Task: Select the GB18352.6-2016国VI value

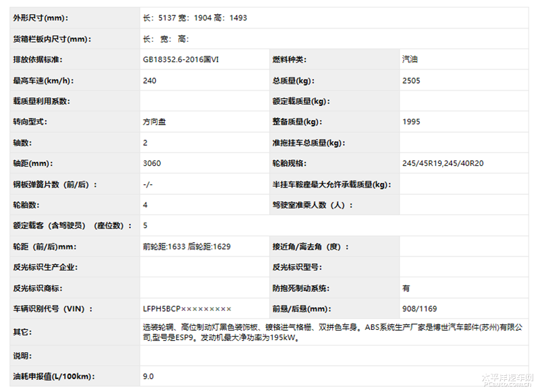Action: click(181, 59)
